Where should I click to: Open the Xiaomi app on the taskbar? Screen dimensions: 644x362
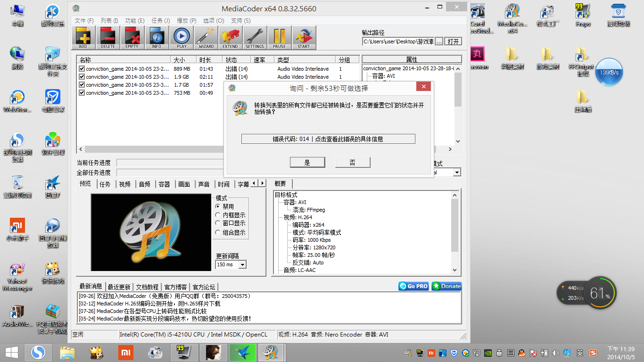tap(125, 352)
